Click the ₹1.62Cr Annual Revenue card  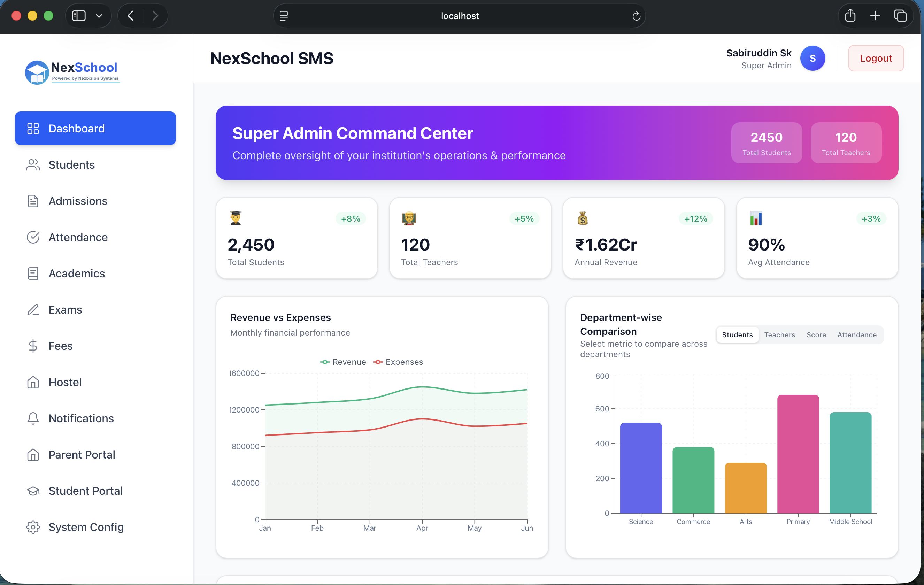pos(644,238)
